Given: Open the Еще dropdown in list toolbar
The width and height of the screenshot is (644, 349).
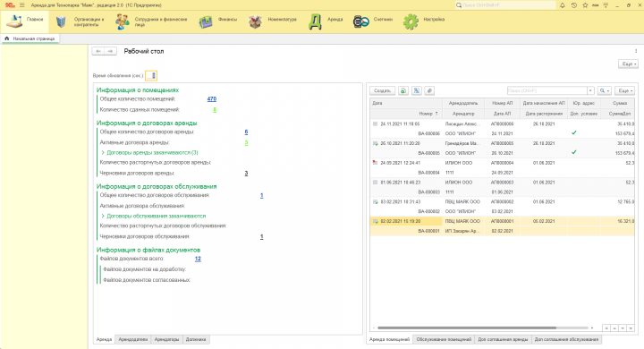Looking at the screenshot, I should (624, 90).
